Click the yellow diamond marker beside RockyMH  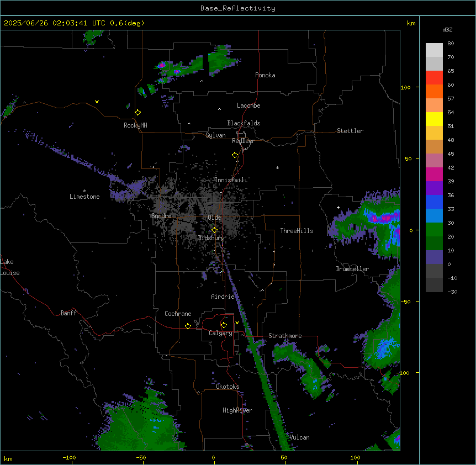coord(138,113)
